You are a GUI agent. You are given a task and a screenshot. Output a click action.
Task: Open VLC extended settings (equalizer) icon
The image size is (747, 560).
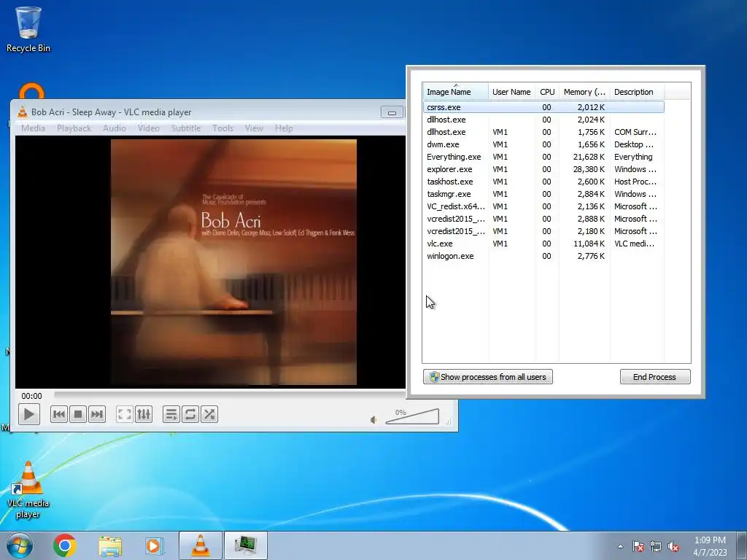click(144, 414)
